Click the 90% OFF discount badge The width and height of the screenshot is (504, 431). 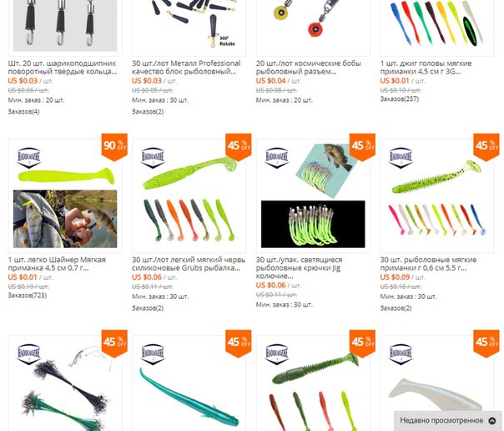114,147
